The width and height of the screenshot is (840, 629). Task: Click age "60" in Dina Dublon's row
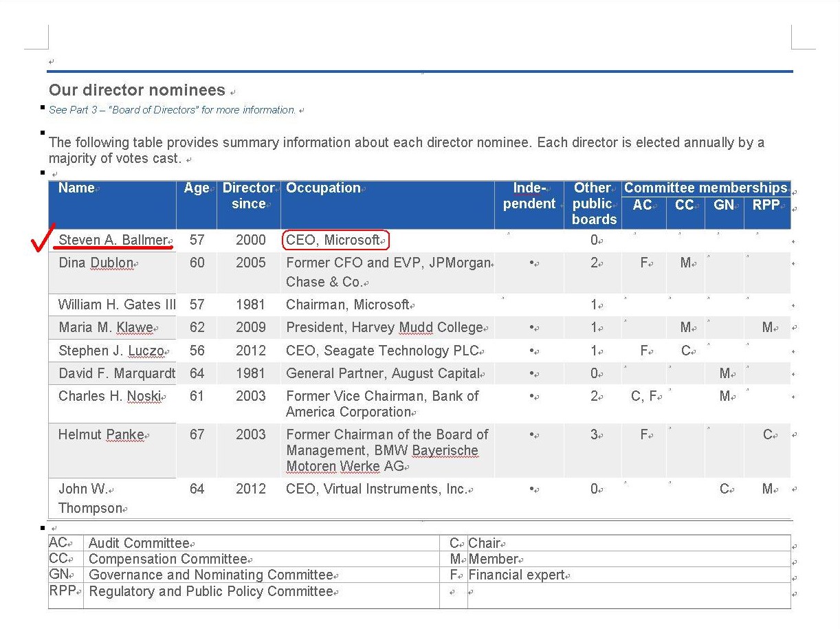tap(197, 263)
